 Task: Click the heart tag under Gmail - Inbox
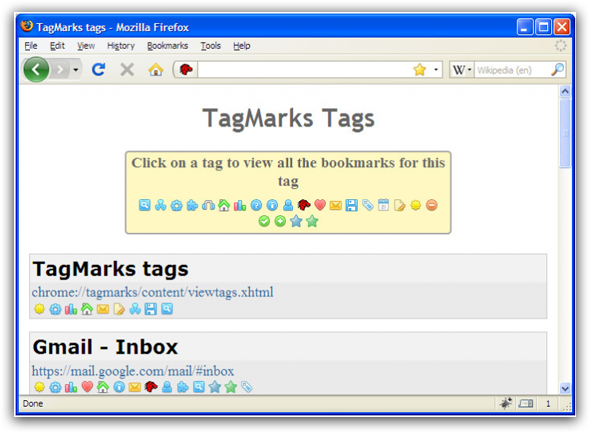pos(87,386)
